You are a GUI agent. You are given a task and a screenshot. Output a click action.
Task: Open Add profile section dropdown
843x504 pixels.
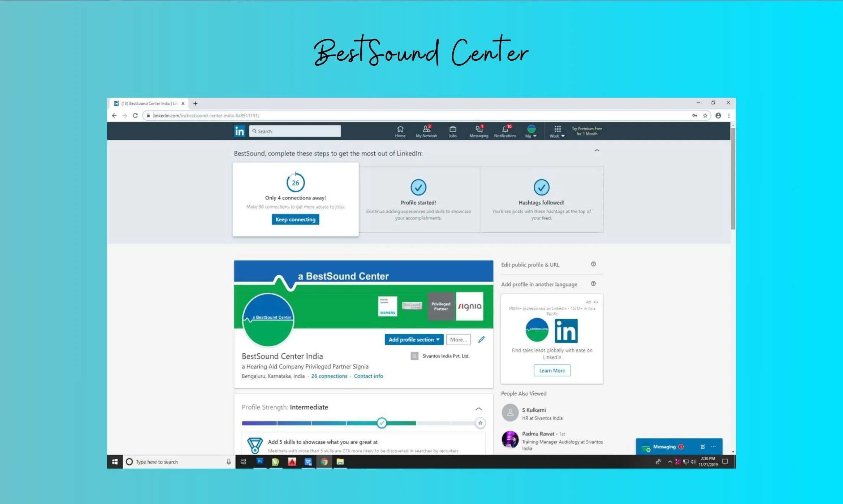414,340
